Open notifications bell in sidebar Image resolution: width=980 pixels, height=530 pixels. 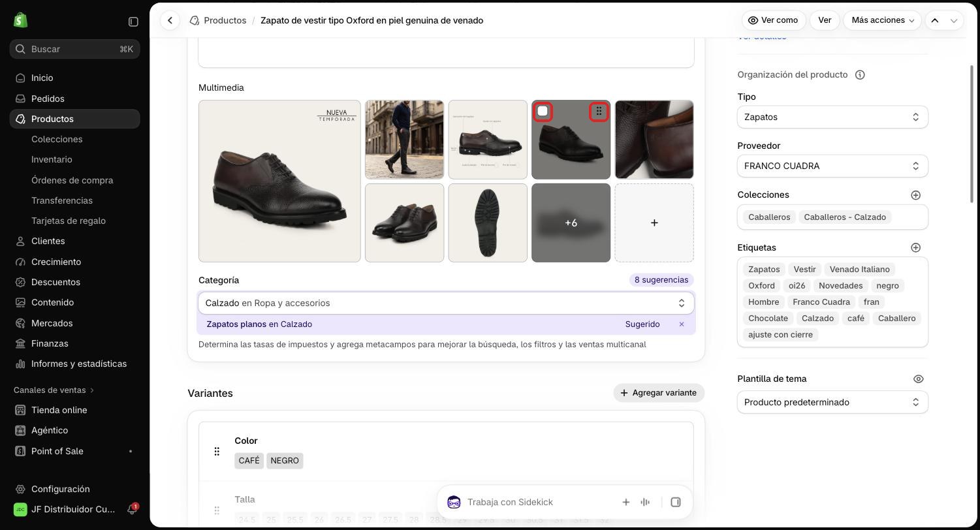(131, 509)
